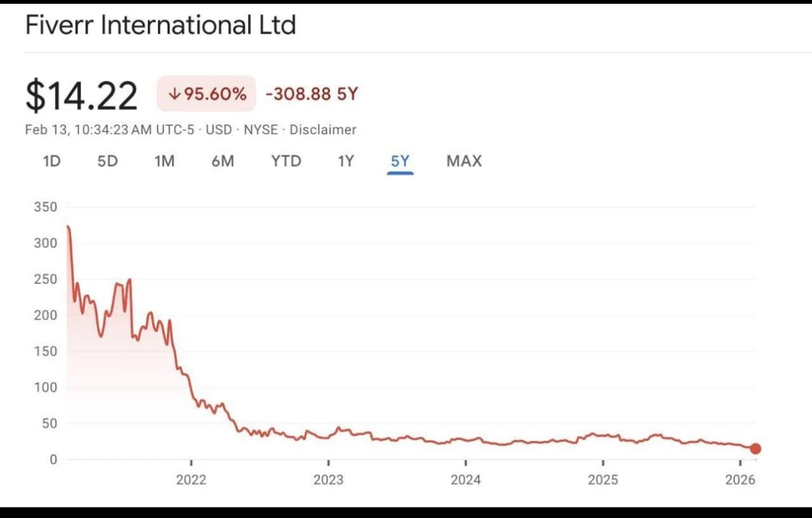
Task: Click the chart's starting peak near 320
Action: point(68,227)
